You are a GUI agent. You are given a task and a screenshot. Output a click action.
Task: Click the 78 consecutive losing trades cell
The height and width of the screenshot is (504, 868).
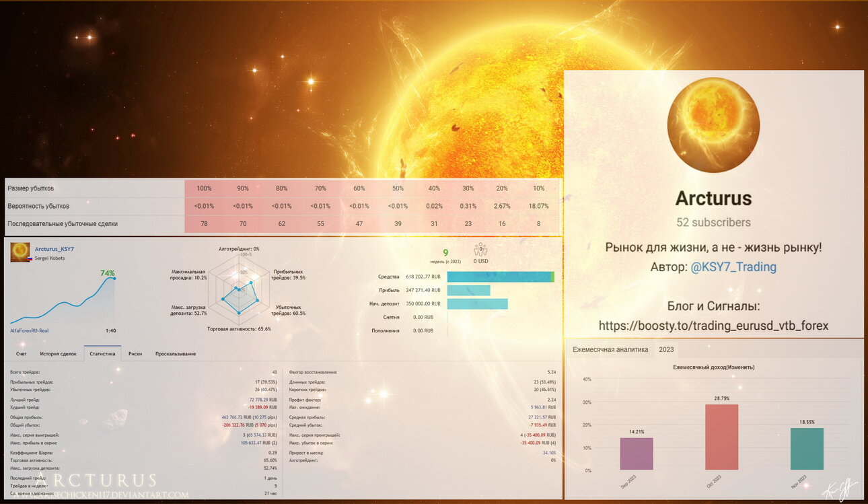pos(204,223)
